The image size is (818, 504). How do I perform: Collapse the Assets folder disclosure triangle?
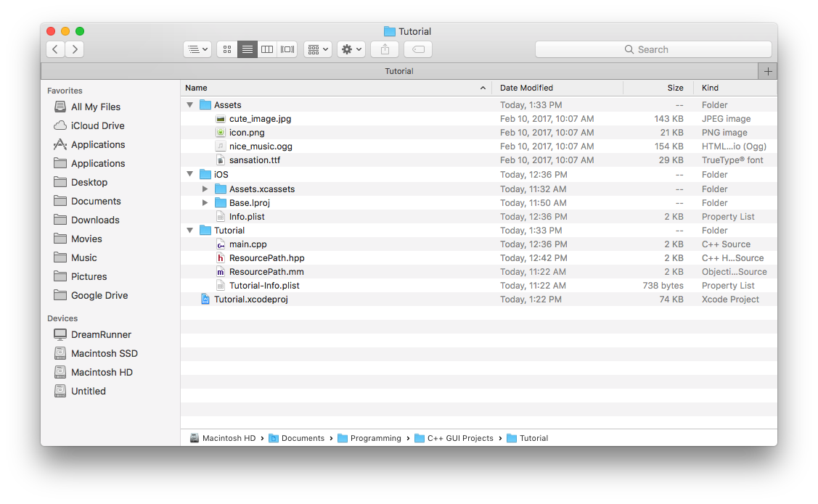coord(189,104)
